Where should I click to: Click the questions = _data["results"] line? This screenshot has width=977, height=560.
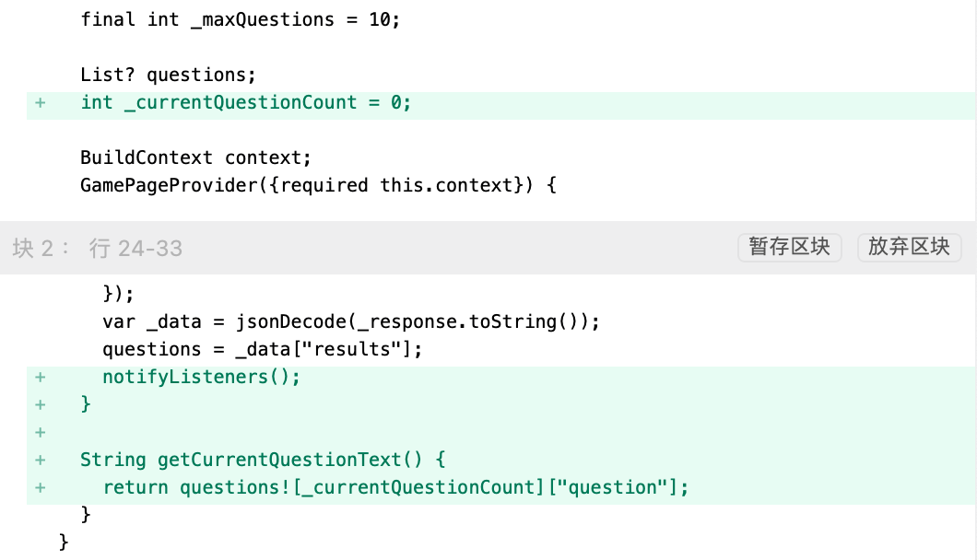(268, 349)
